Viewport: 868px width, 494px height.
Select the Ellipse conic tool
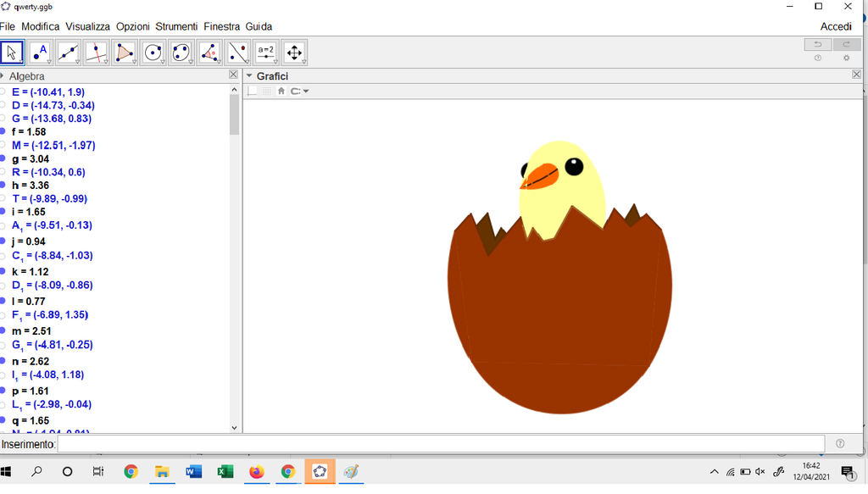coord(181,53)
